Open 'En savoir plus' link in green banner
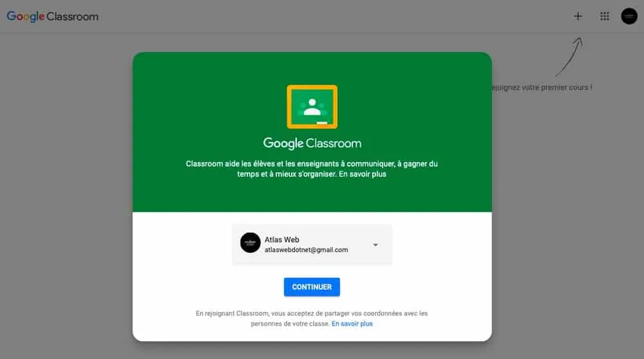 click(362, 174)
